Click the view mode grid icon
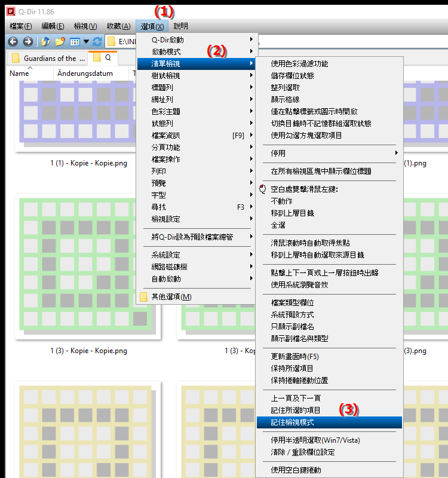448x478 pixels. (x=75, y=41)
